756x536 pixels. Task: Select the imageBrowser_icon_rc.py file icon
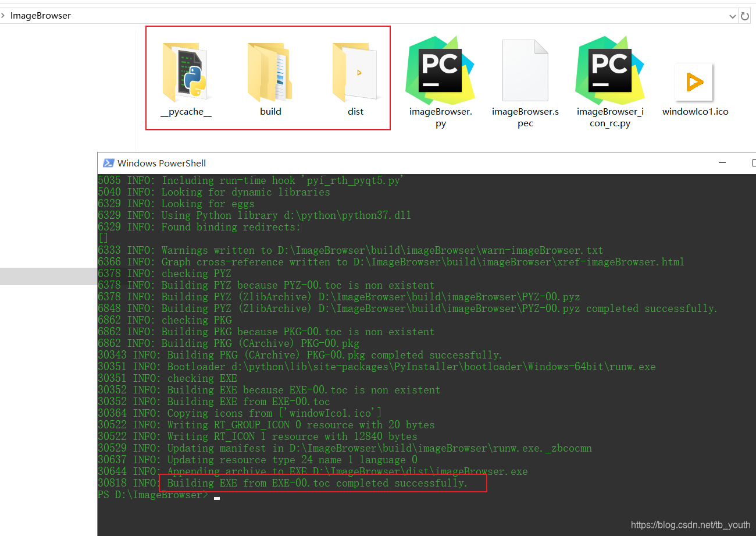(x=610, y=71)
